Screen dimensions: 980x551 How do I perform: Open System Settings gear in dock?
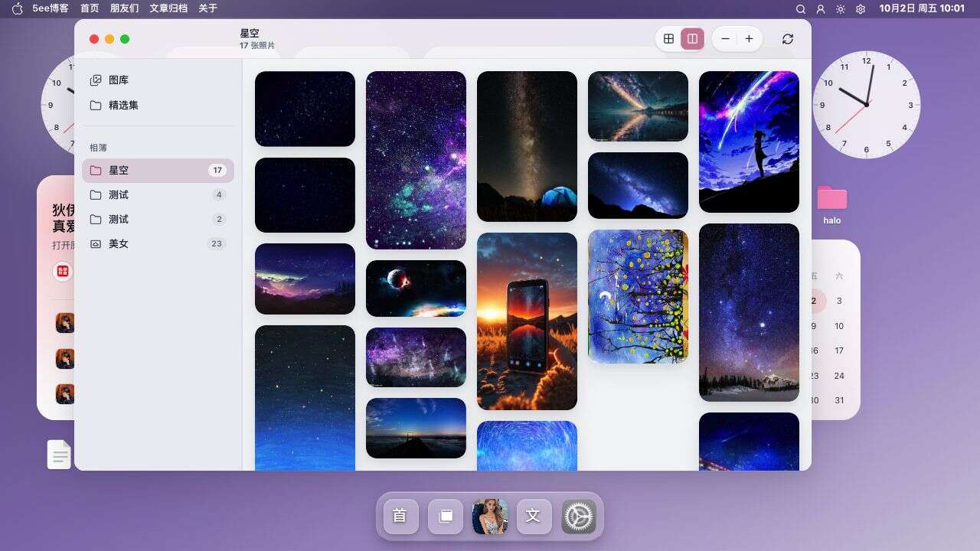click(578, 516)
